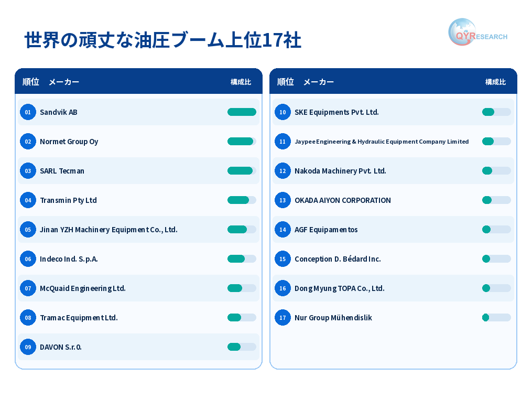This screenshot has height=399, width=532.
Task: Select the share bar for DAVON S.r.o.
Action: [242, 347]
